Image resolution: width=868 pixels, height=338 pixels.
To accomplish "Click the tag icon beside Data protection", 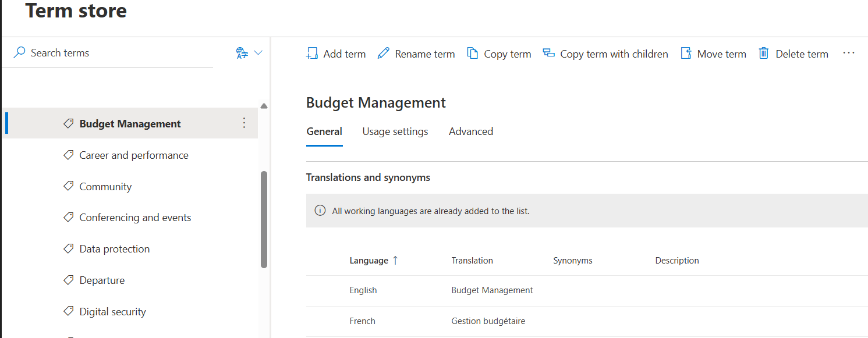I will coord(68,248).
